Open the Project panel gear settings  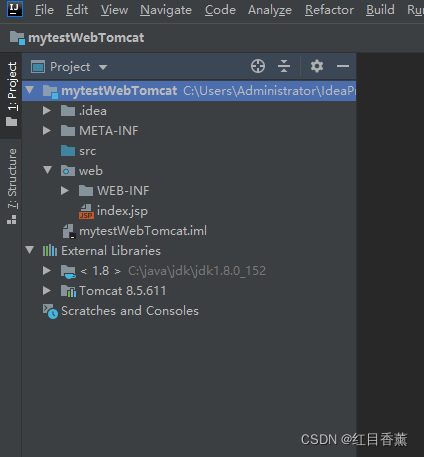[317, 66]
